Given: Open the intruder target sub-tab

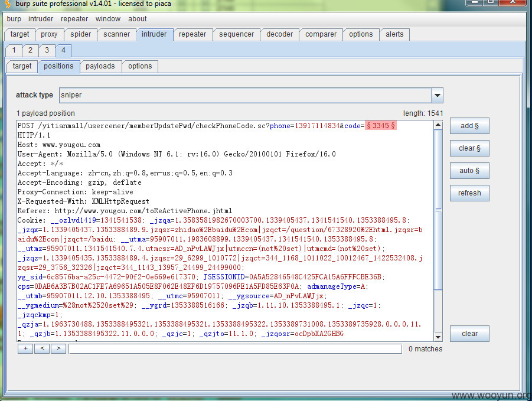Looking at the screenshot, I should tap(22, 66).
